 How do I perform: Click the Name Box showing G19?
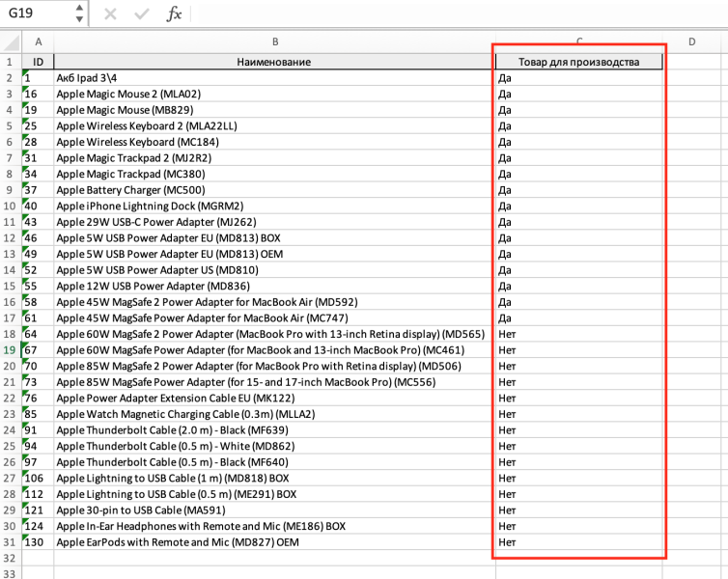(38, 13)
